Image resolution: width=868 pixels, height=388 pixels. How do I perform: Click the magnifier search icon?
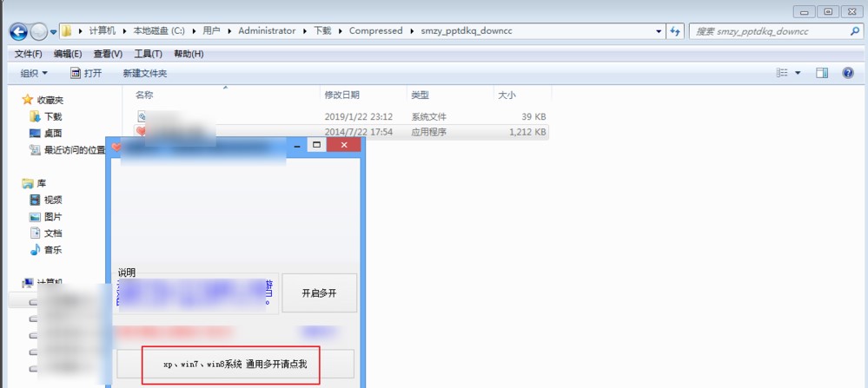(854, 31)
